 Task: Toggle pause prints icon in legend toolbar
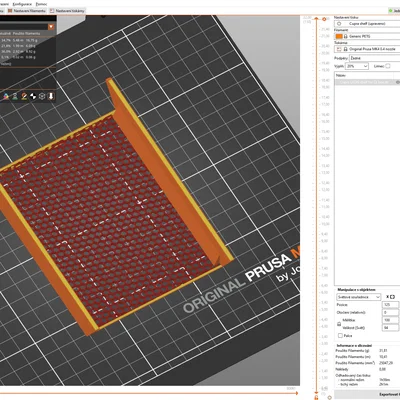click(x=15, y=96)
